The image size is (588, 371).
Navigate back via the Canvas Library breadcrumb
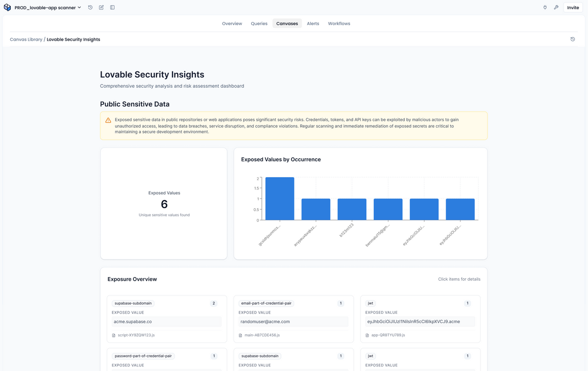tap(26, 39)
